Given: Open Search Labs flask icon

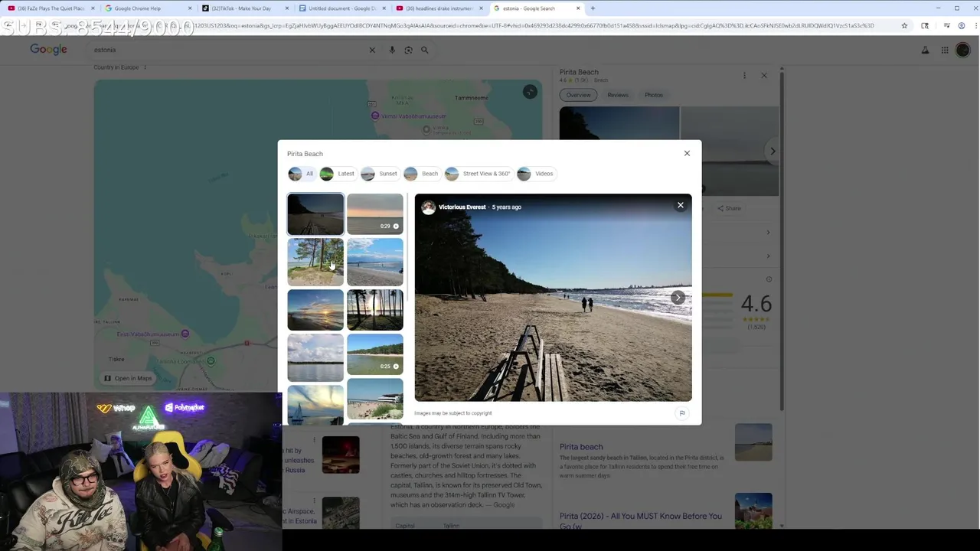Looking at the screenshot, I should coord(925,50).
